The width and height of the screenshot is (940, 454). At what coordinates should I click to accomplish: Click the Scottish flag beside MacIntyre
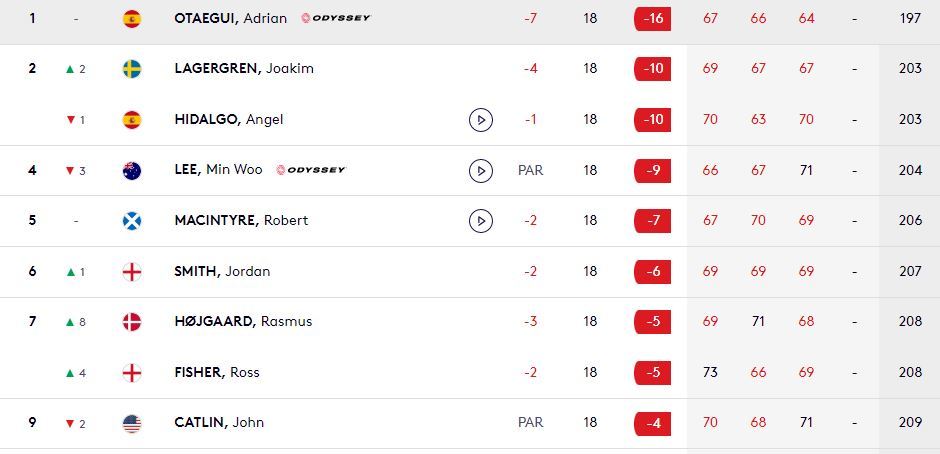(132, 221)
